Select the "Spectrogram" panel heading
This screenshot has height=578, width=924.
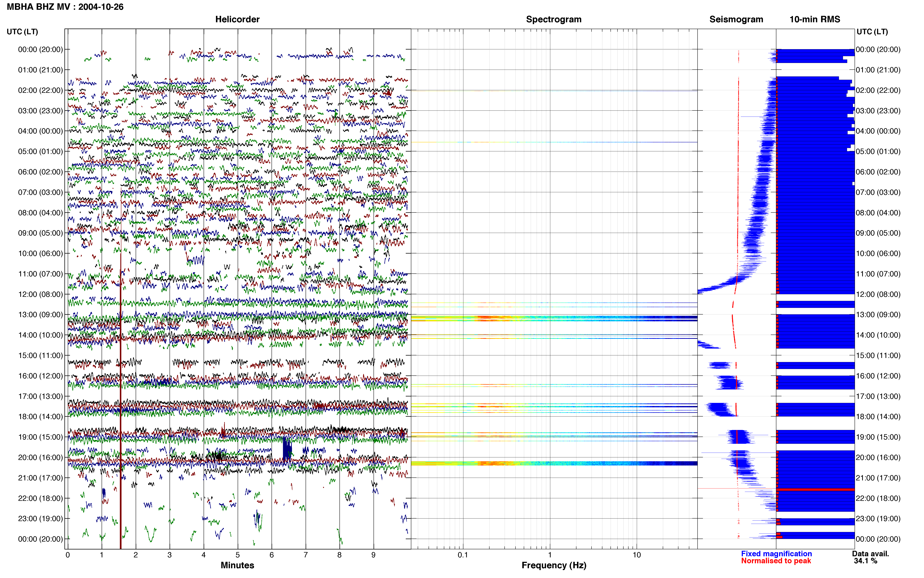(x=554, y=19)
